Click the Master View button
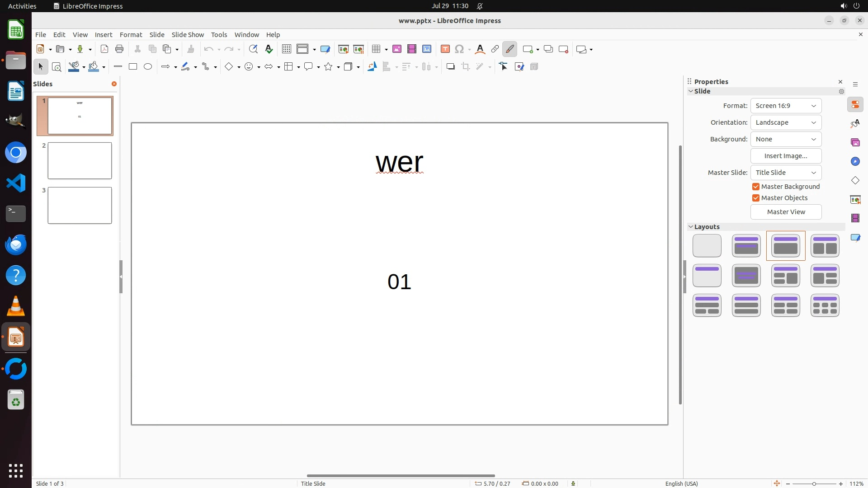 pyautogui.click(x=786, y=212)
